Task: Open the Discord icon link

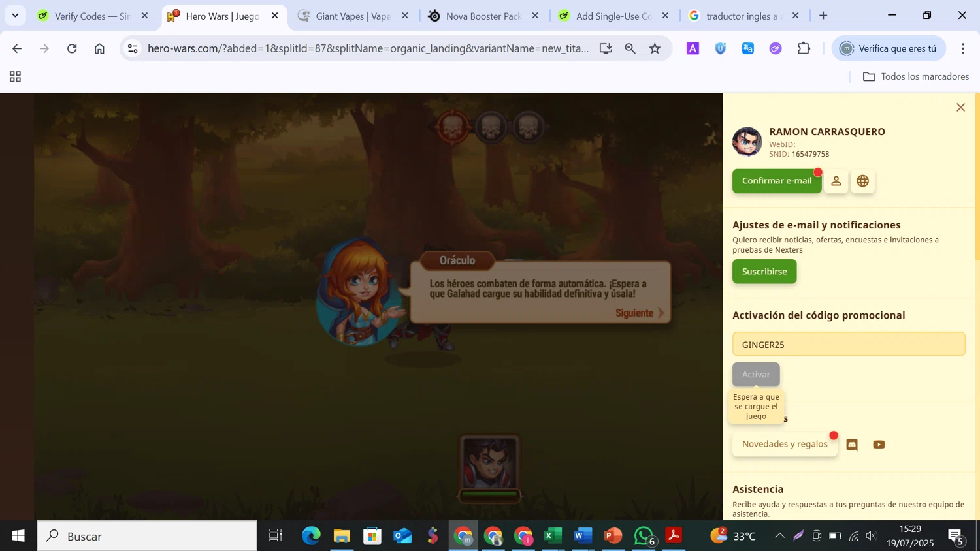Action: point(852,445)
